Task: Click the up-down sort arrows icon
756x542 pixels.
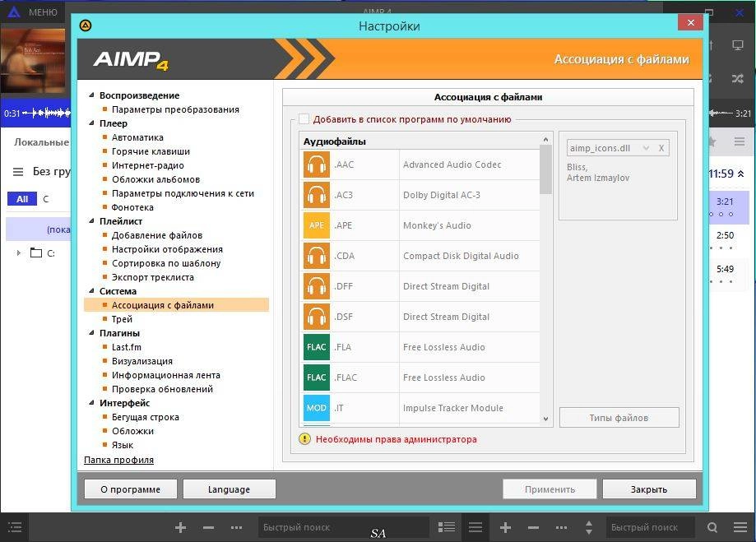Action: 589,527
